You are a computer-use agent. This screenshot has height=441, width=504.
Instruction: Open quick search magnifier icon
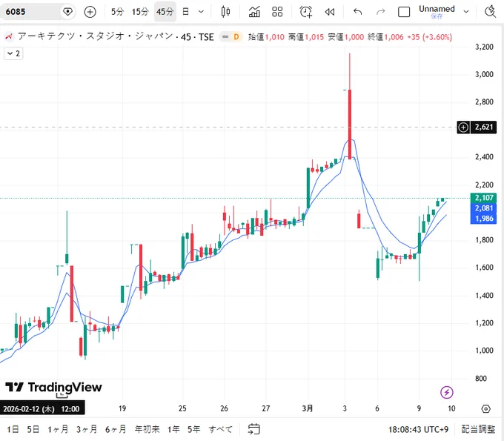(490, 12)
